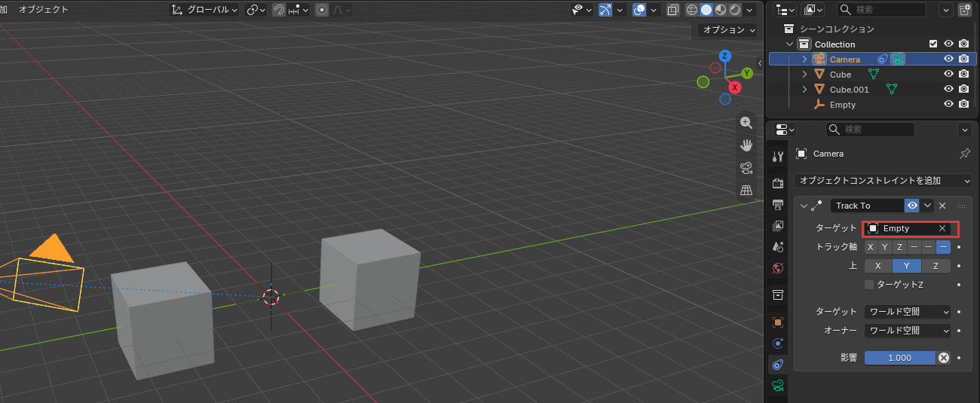Click the properties panel search field
The height and width of the screenshot is (403, 980).
pyautogui.click(x=870, y=129)
